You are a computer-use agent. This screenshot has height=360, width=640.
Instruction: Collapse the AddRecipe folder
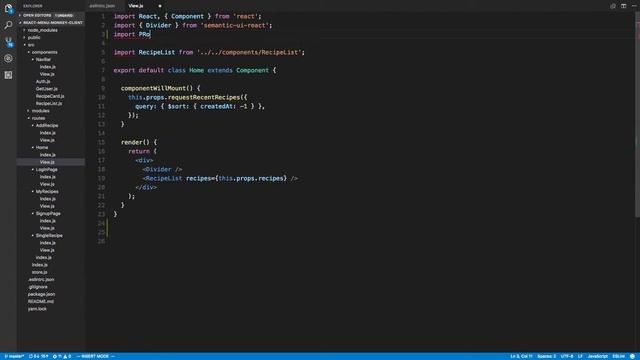point(47,125)
